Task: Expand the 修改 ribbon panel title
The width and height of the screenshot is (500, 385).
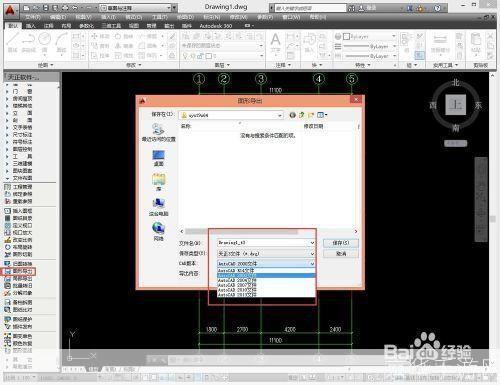Action: (x=133, y=65)
